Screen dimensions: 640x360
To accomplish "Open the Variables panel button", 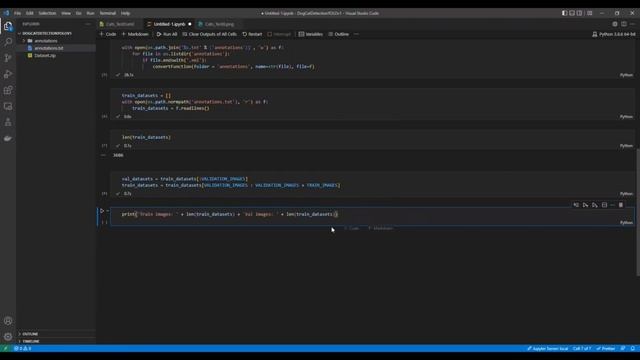I will tap(311, 34).
